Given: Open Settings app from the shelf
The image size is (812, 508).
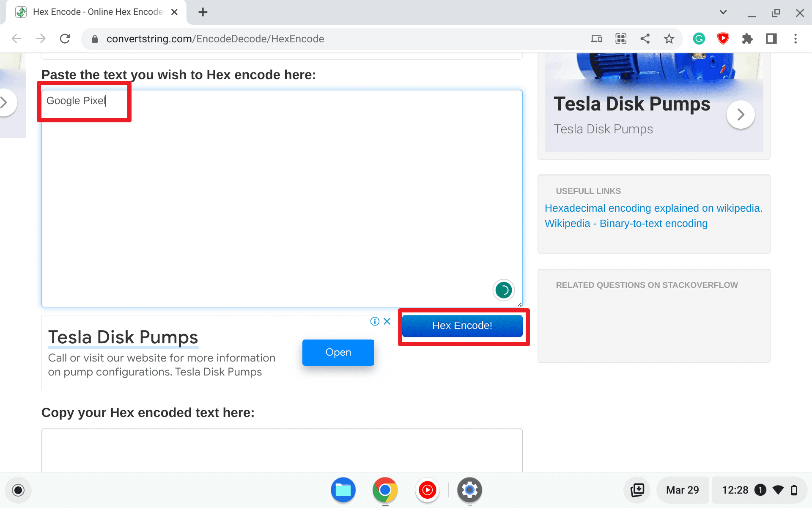Looking at the screenshot, I should point(469,490).
